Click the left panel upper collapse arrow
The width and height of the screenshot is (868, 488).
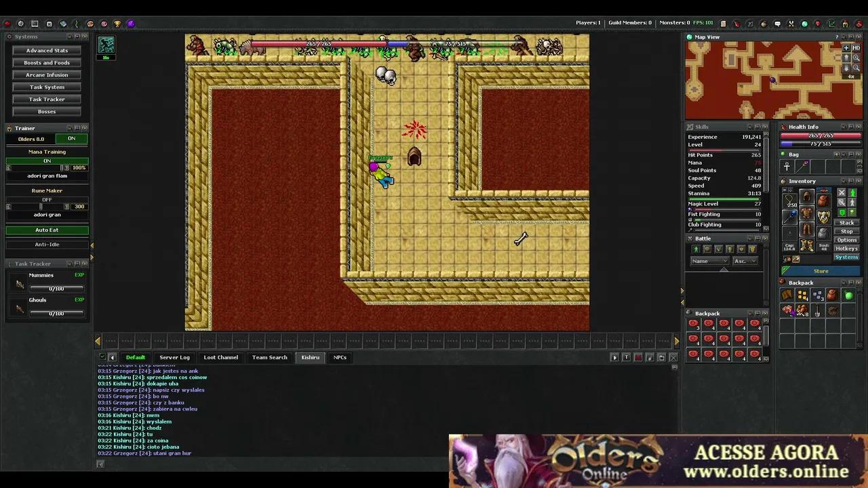click(x=92, y=245)
